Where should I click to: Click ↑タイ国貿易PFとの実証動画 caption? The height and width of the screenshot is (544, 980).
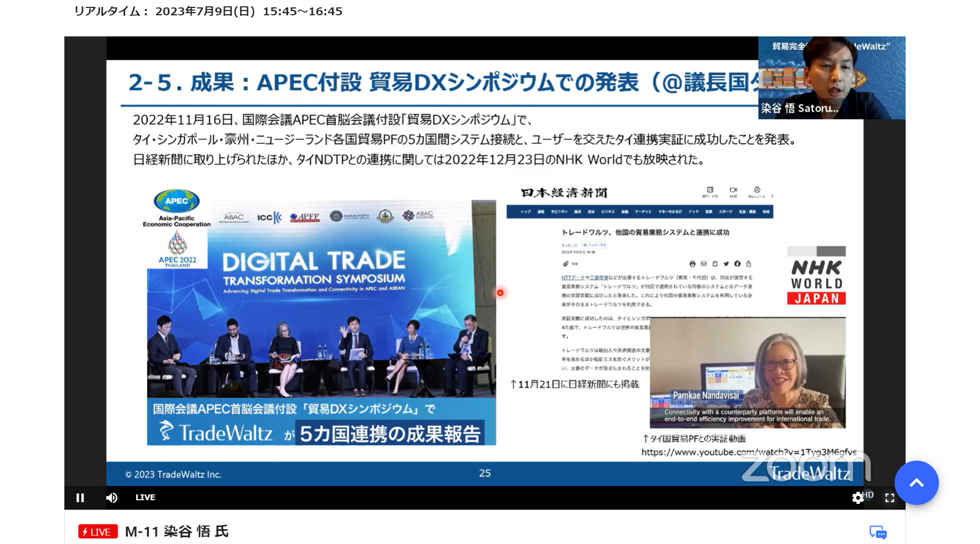[694, 438]
